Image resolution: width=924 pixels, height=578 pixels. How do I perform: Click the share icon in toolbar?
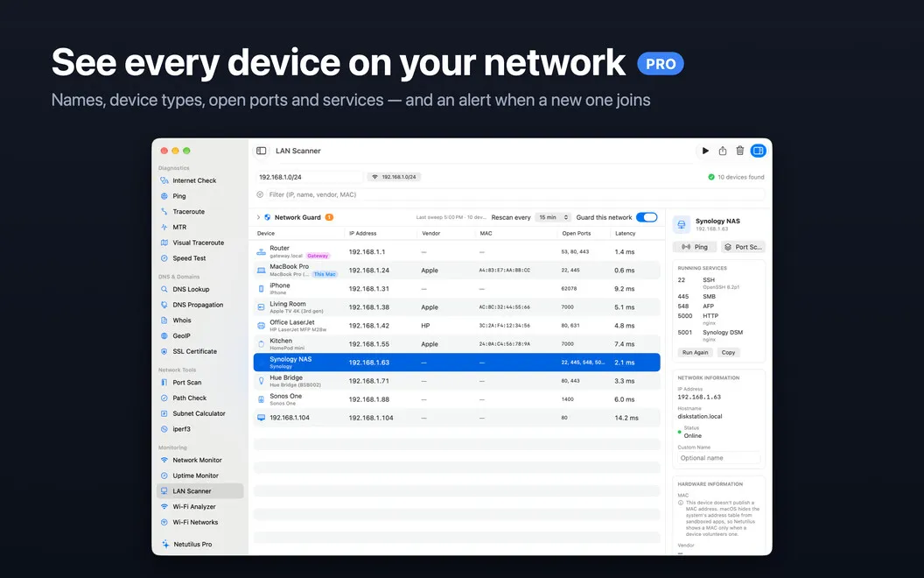(723, 151)
